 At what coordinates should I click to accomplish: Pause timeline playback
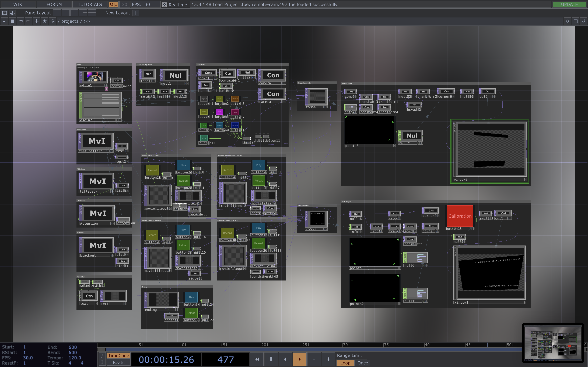271,359
